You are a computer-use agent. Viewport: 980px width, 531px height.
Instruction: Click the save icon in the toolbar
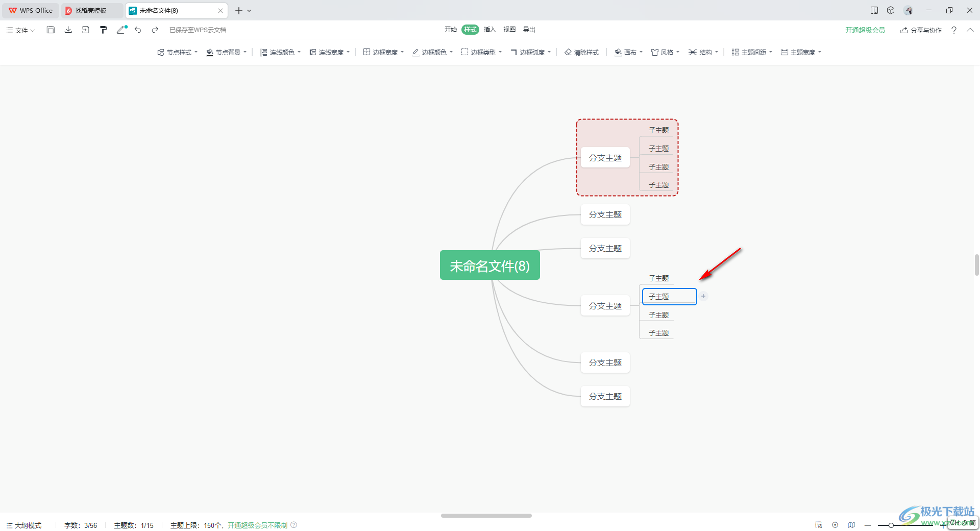[x=51, y=30]
